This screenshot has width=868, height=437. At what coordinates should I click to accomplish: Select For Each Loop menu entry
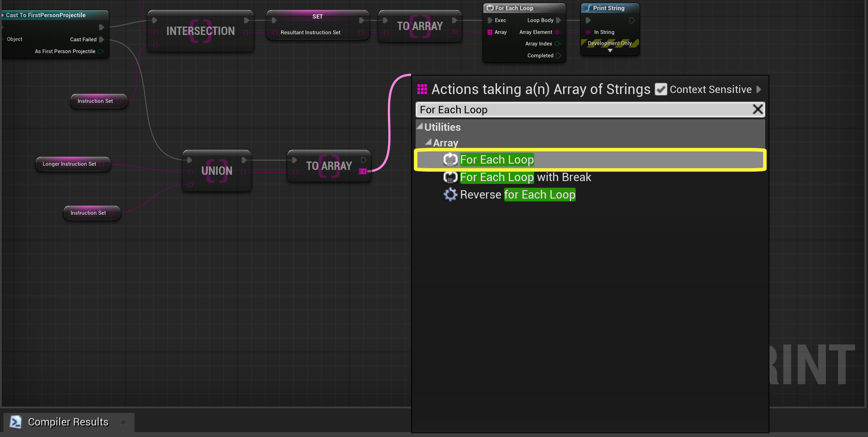click(496, 160)
